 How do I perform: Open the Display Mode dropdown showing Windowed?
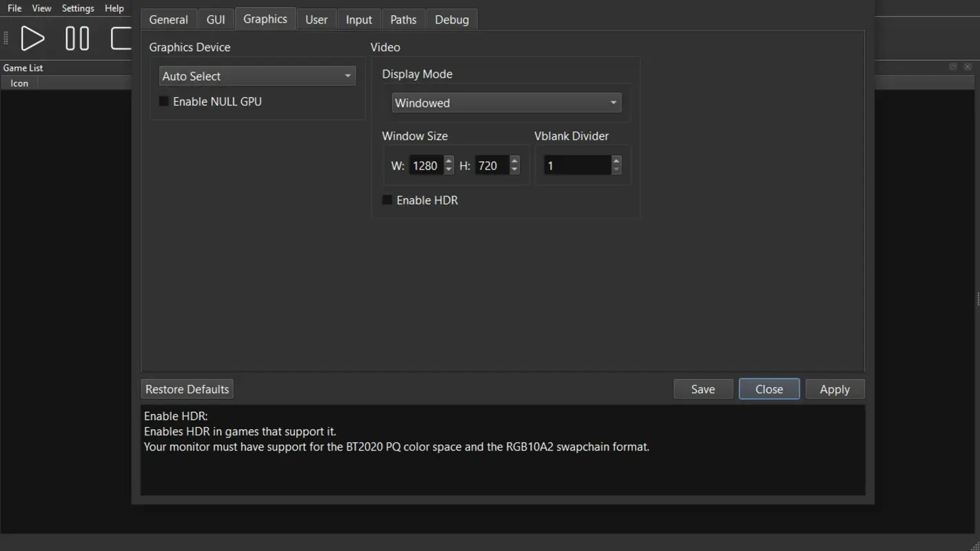tap(505, 102)
